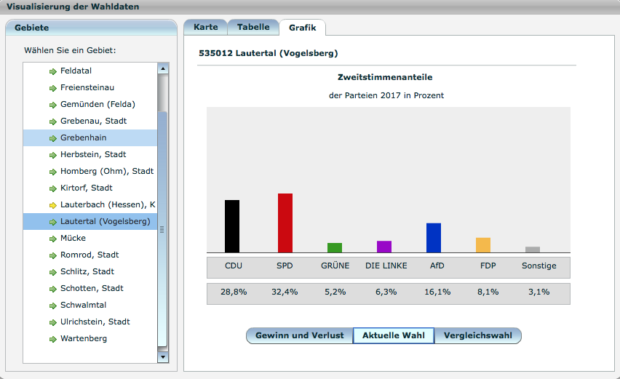Click the red SPD bar in chart

click(x=285, y=223)
